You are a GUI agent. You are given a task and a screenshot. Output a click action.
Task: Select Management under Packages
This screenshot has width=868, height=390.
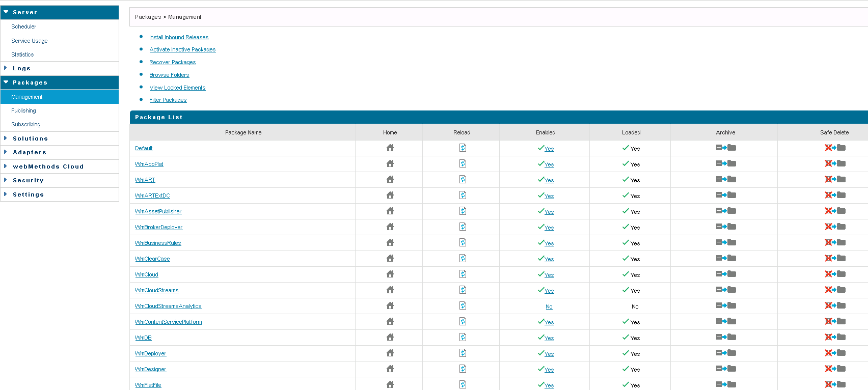(60, 97)
